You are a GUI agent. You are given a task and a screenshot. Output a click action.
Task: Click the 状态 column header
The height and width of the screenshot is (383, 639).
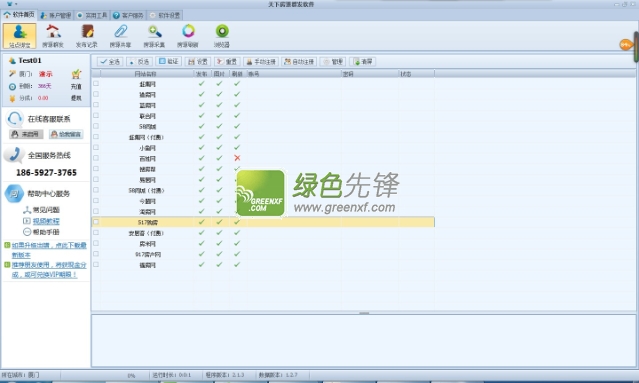416,74
